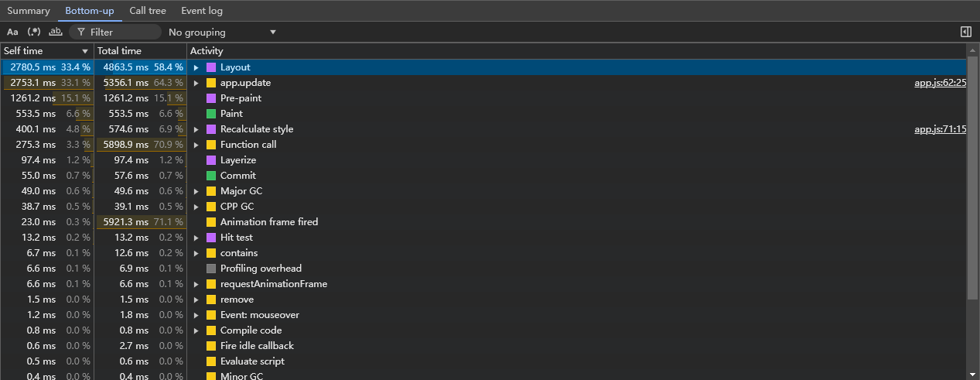Expand the Recalculate style row

tap(196, 129)
